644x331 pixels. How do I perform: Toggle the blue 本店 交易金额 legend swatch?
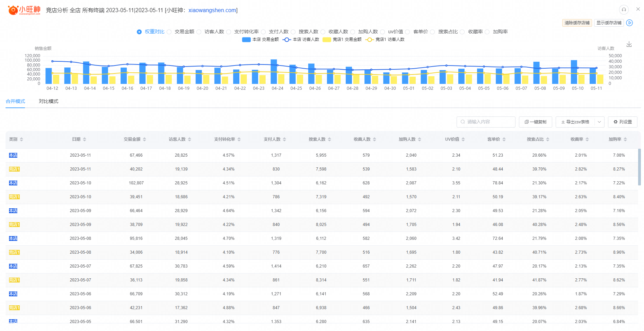(x=246, y=40)
